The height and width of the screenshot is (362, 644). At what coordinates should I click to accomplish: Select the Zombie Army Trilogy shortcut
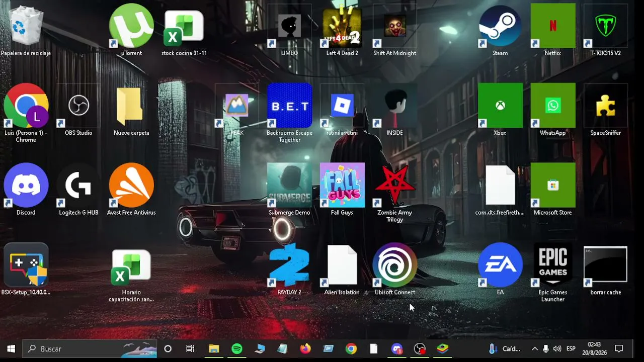(394, 193)
